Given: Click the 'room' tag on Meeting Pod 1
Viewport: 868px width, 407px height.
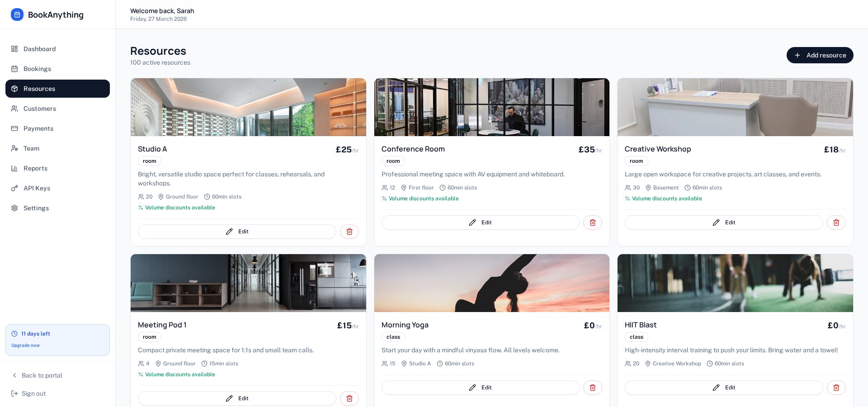Looking at the screenshot, I should [150, 337].
